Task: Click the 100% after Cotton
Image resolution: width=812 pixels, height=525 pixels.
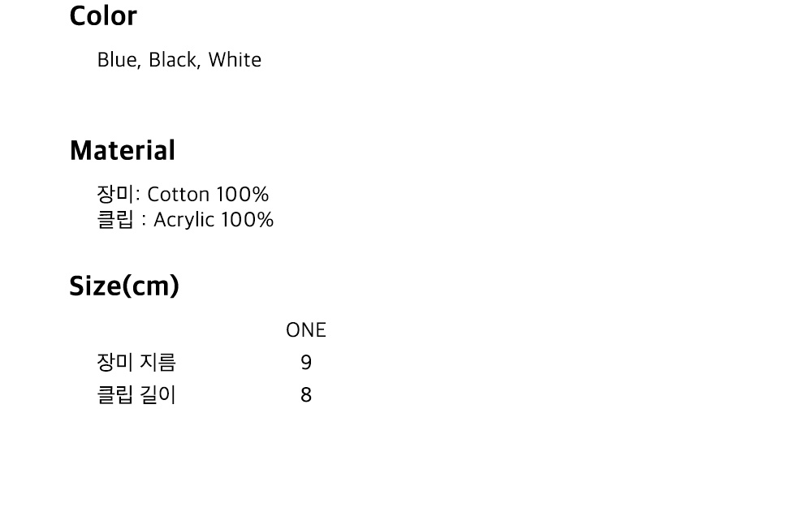Action: pos(242,195)
